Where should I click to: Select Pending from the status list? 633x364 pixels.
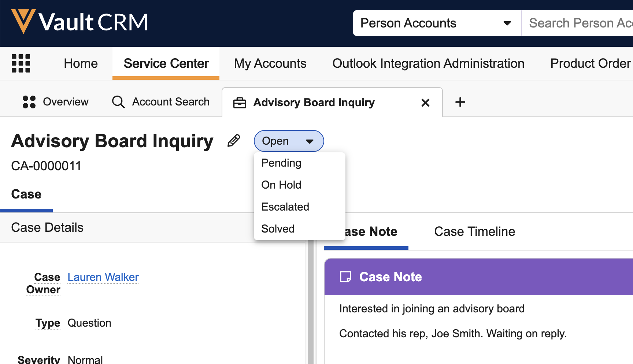point(281,163)
